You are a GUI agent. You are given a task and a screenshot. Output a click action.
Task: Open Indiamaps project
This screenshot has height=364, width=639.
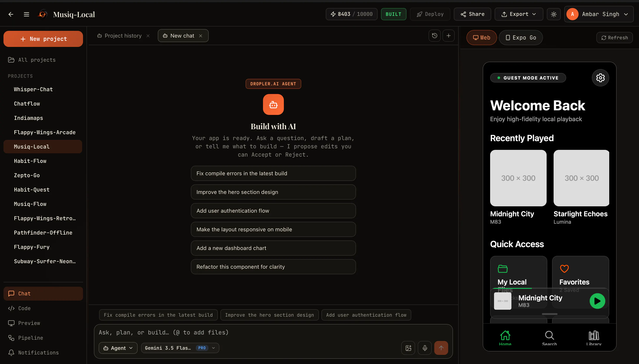click(43, 118)
